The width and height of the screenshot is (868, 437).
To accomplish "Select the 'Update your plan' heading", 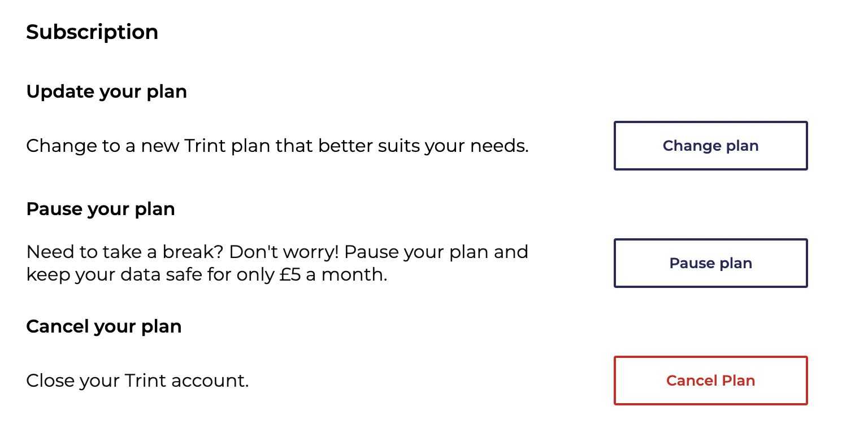I will (x=106, y=91).
